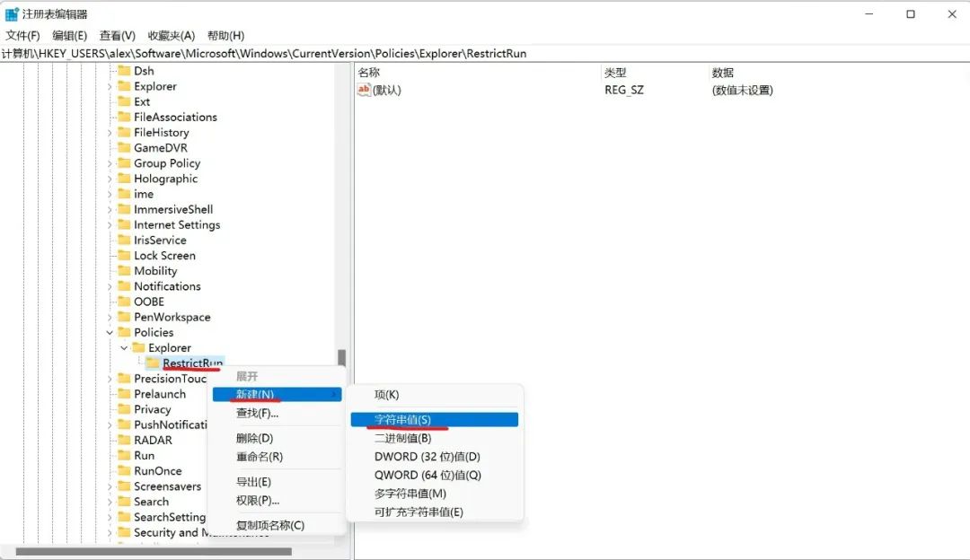
Task: Choose 权限(P)... in the context menu
Action: [x=278, y=500]
